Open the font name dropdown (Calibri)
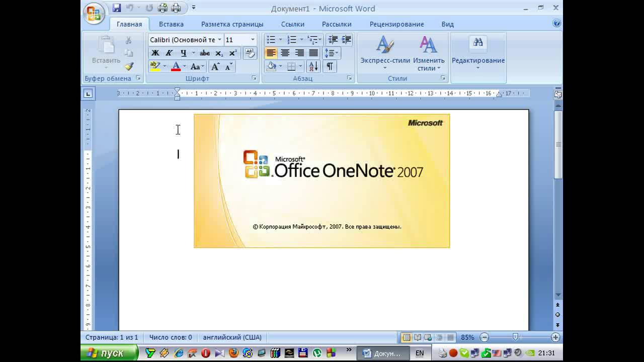Viewport: 644px width, 362px height. click(219, 40)
